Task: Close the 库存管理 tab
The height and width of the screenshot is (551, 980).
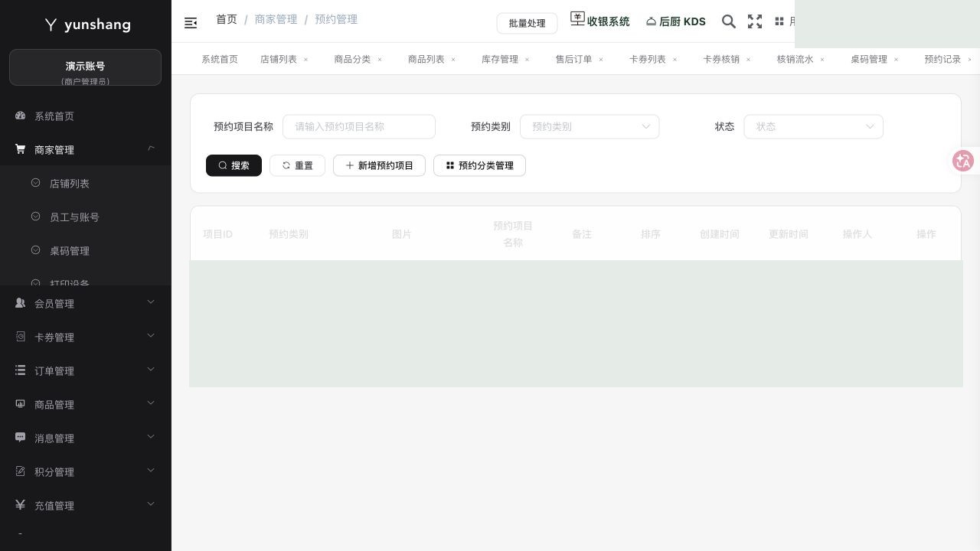Action: 528,59
